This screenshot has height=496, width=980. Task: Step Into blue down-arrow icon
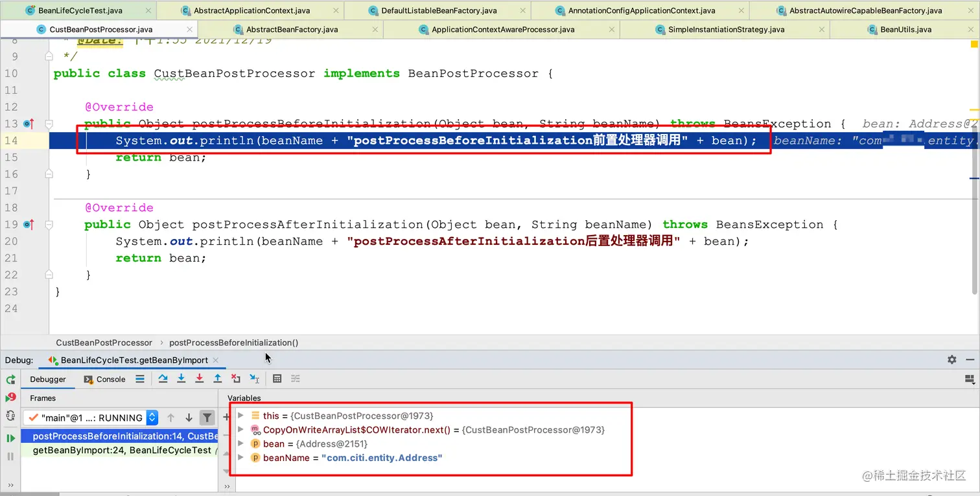pyautogui.click(x=181, y=379)
